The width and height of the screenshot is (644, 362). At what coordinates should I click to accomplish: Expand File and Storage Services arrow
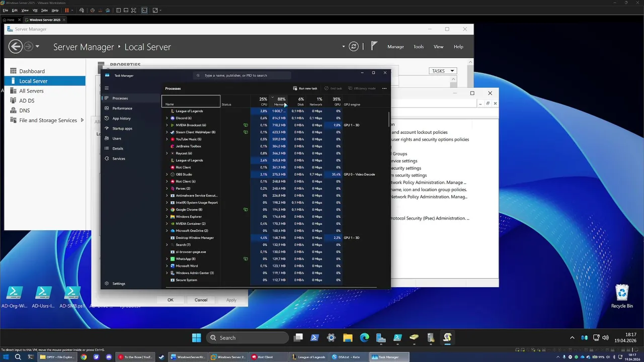pos(82,120)
